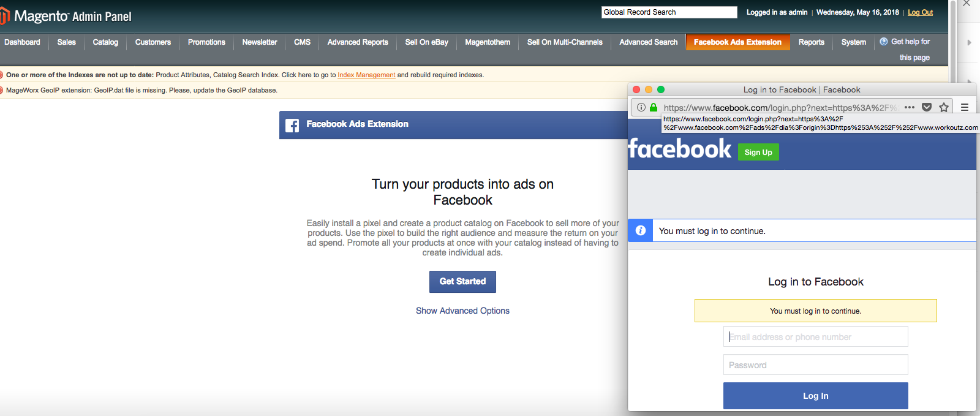Open the System menu
Viewport: 980px width, 416px height.
[854, 42]
